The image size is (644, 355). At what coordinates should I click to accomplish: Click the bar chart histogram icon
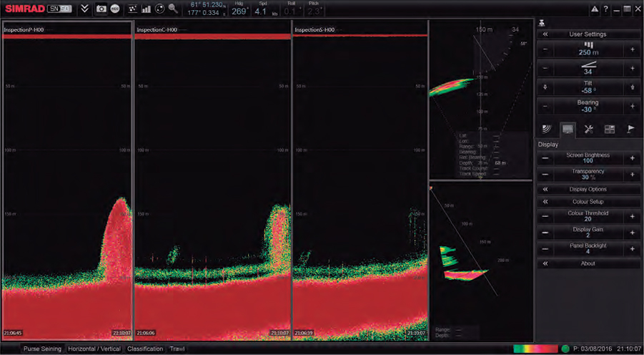pyautogui.click(x=146, y=9)
